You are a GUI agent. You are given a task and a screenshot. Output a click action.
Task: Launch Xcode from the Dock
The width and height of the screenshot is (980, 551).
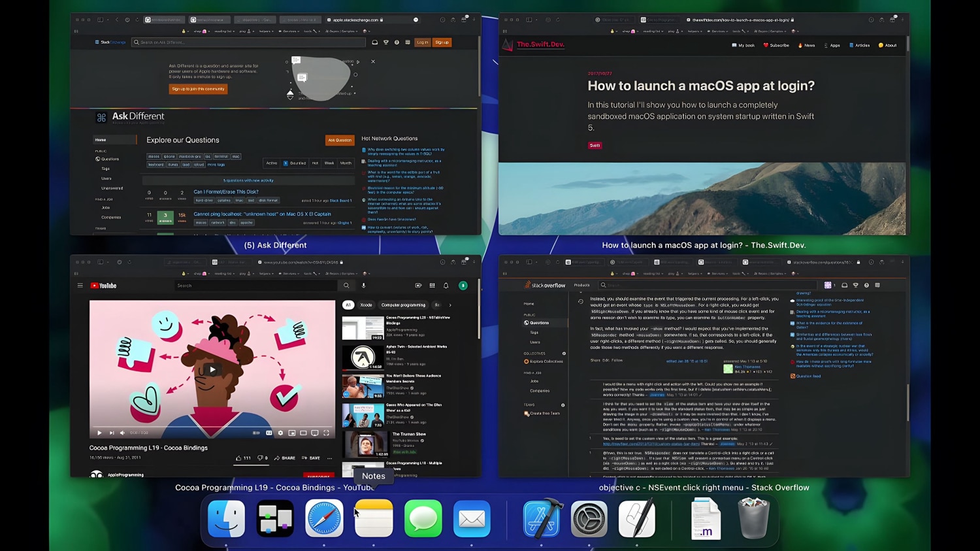pos(541,518)
